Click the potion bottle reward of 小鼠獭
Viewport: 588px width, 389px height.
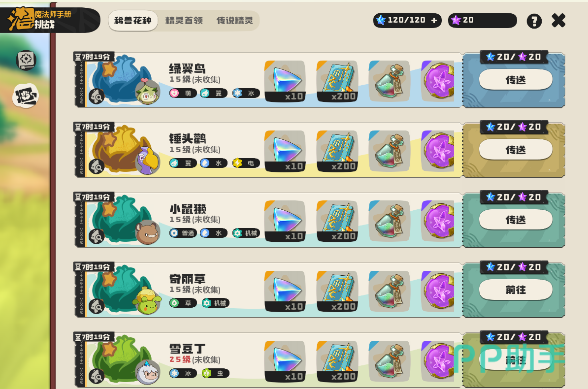pyautogui.click(x=389, y=221)
